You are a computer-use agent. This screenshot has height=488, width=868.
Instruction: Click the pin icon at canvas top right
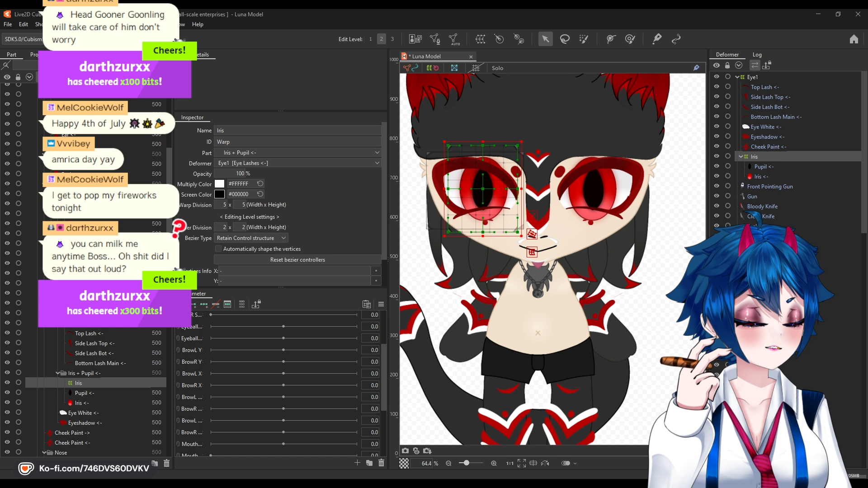point(696,68)
